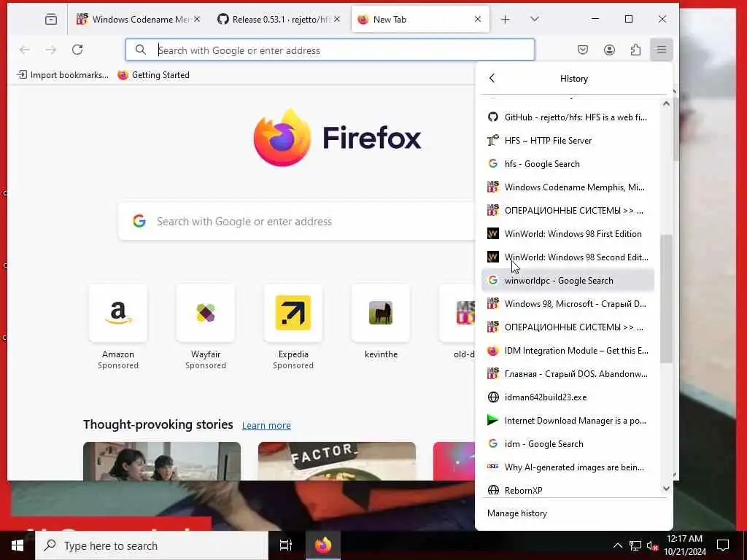Click history panel scroll down arrow
The image size is (747, 560).
pyautogui.click(x=666, y=489)
